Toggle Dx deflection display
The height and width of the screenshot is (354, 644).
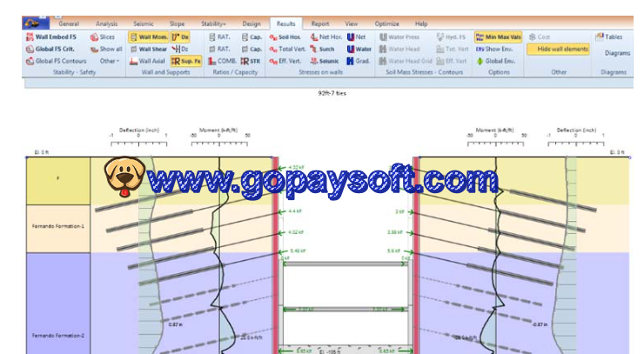click(180, 37)
